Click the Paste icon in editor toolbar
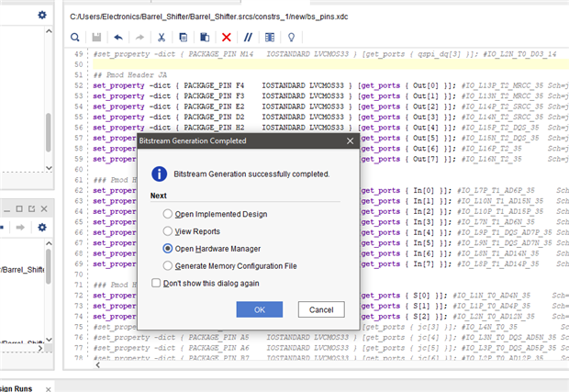Image resolution: width=569 pixels, height=392 pixels. coord(205,38)
